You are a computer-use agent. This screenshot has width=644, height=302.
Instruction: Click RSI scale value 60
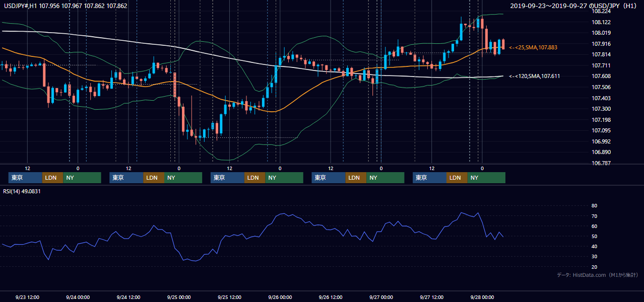(x=594, y=226)
